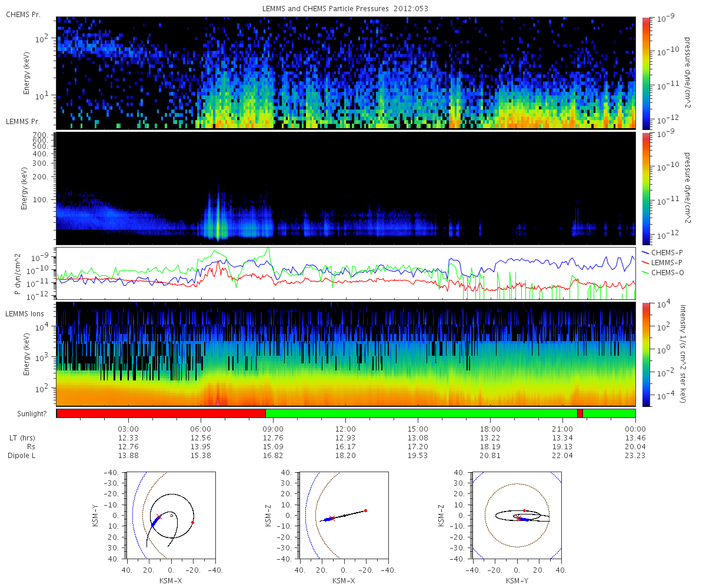Click the LT value 12.33

tap(129, 438)
